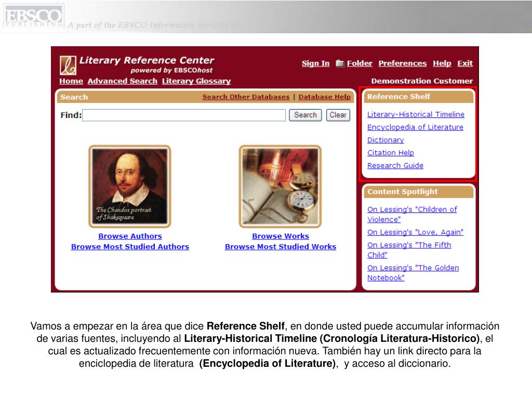The height and width of the screenshot is (399, 532).
Task: Open On Lessing's "Love, Again"
Action: (415, 232)
